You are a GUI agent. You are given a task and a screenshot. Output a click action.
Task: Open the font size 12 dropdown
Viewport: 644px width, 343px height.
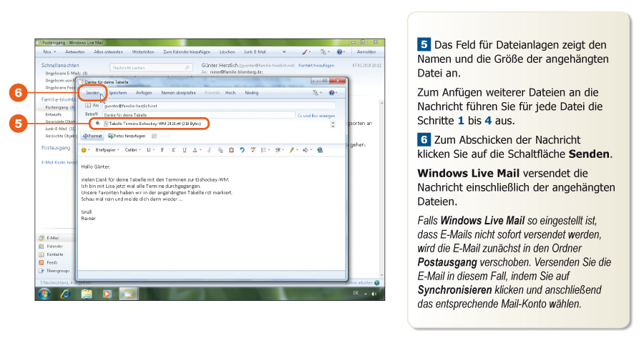[151, 150]
